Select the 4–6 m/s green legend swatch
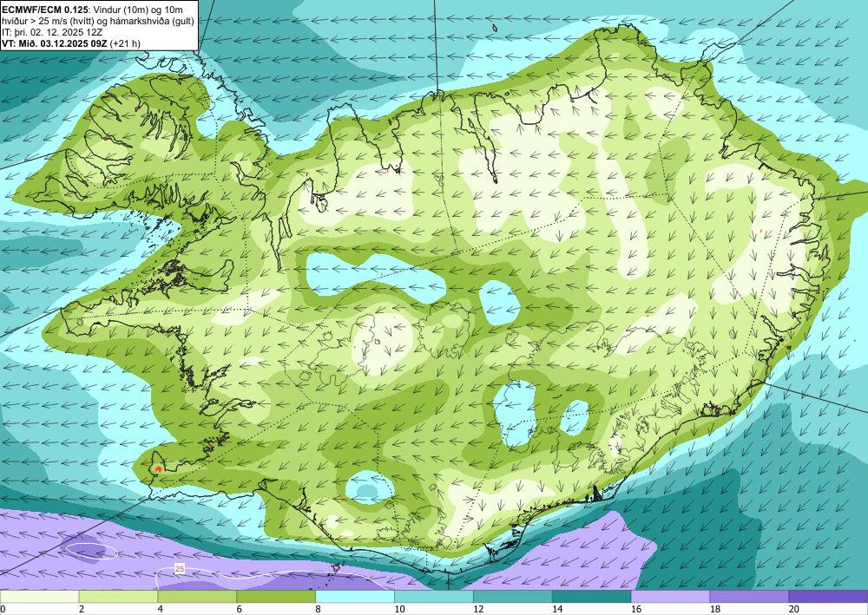Image resolution: width=868 pixels, height=615 pixels. [x=197, y=597]
